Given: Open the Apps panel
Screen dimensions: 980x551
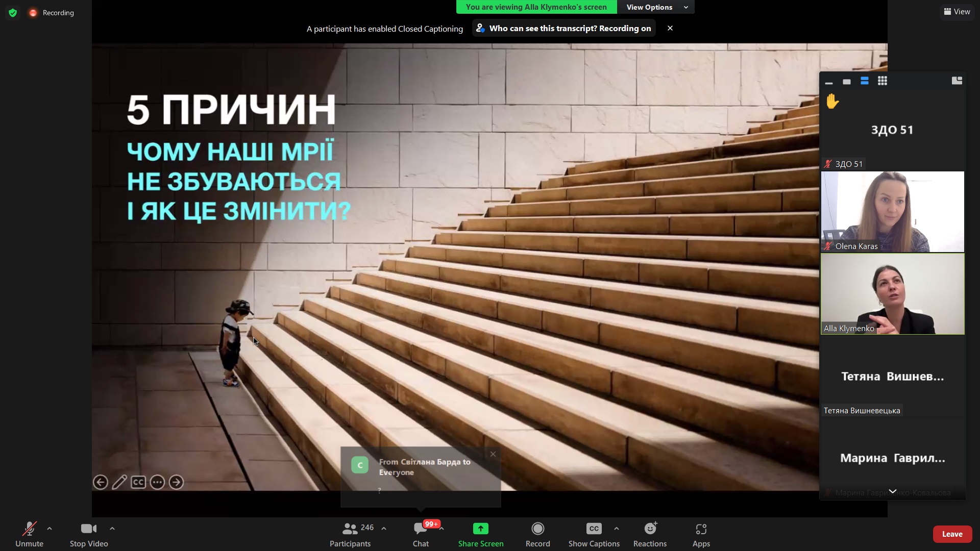Looking at the screenshot, I should (x=701, y=529).
